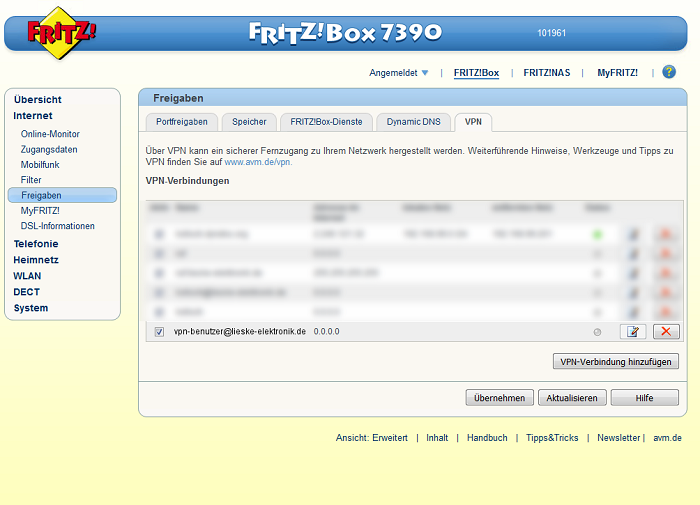Switch to the Portfreigaben tab
700x505 pixels.
point(180,122)
